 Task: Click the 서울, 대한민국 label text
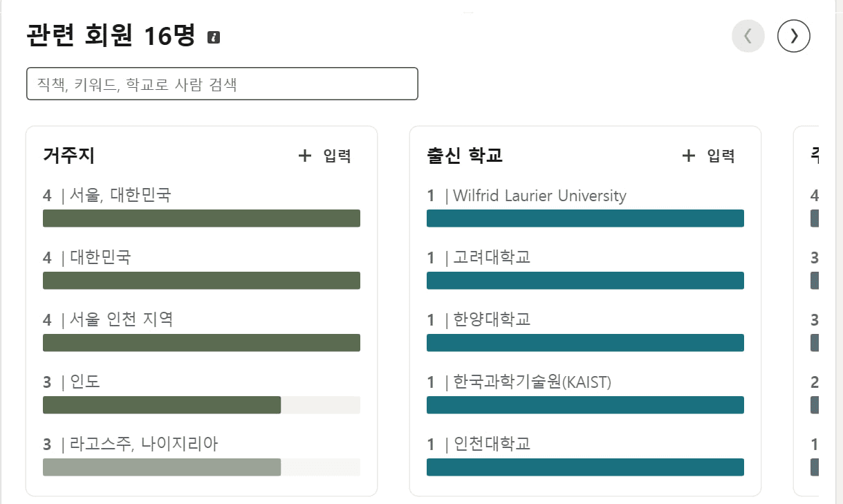[x=120, y=196]
